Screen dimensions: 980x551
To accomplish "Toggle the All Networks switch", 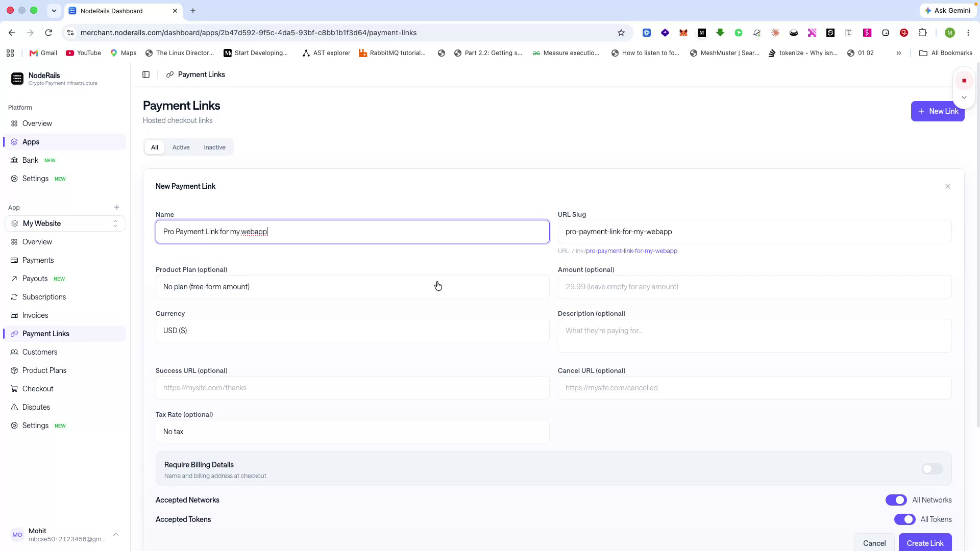I will (x=896, y=500).
